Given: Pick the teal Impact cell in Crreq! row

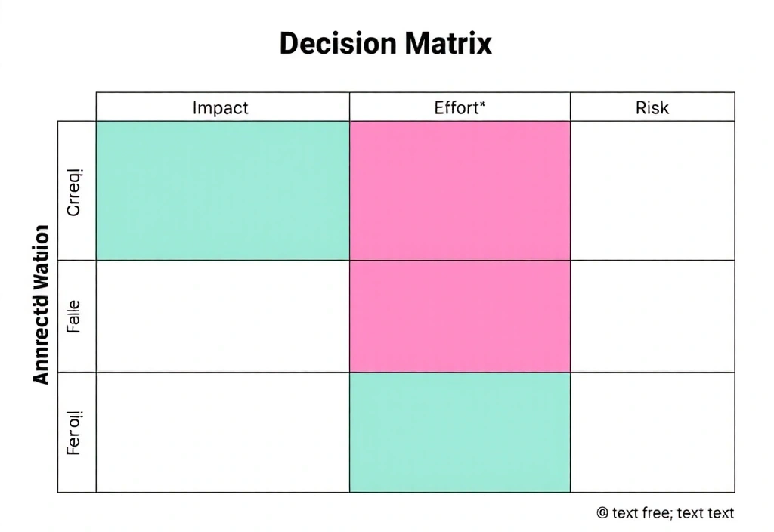Looking at the screenshot, I should [222, 190].
